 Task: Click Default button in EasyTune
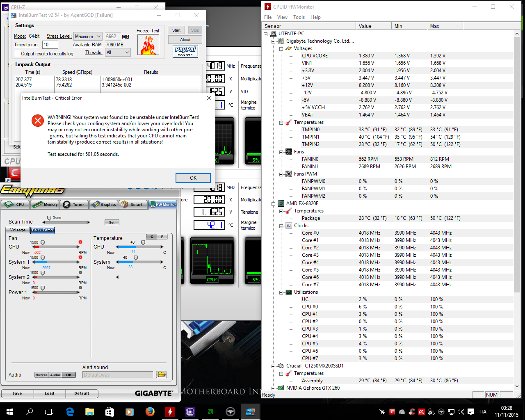pos(82,393)
